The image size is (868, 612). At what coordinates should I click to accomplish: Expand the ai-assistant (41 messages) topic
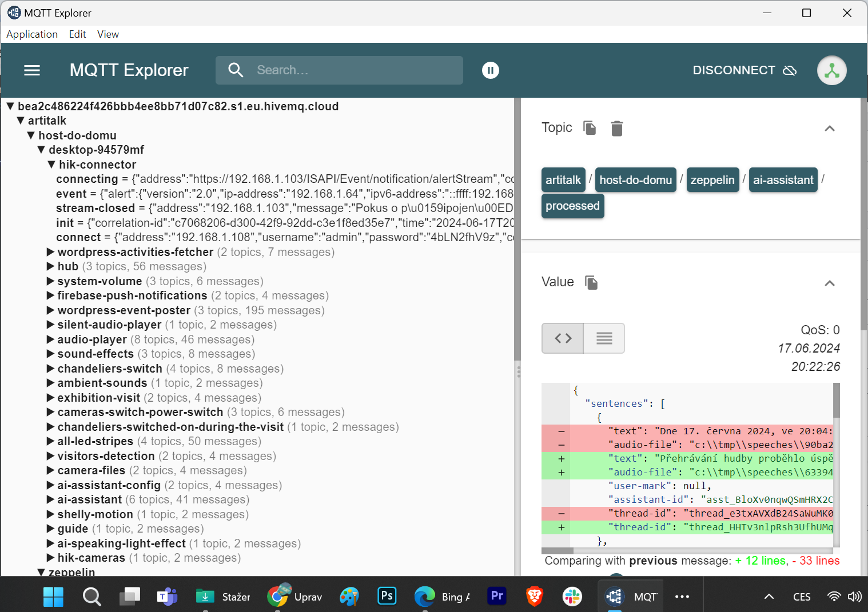point(50,499)
